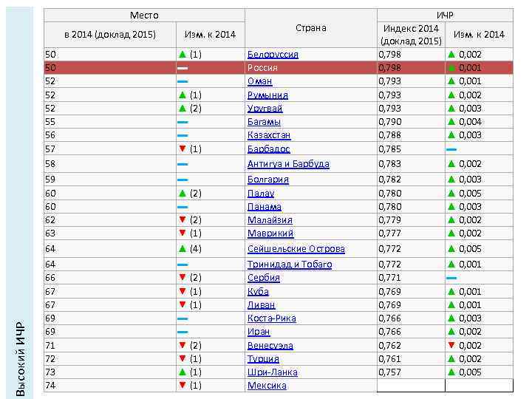Click the 'ИЧР' column group header

tap(445, 16)
